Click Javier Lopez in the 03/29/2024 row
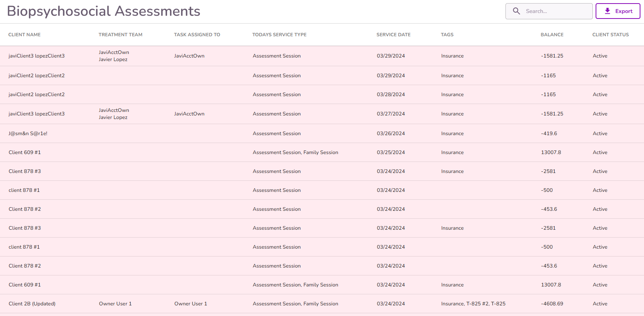Image resolution: width=644 pixels, height=316 pixels. (x=113, y=59)
